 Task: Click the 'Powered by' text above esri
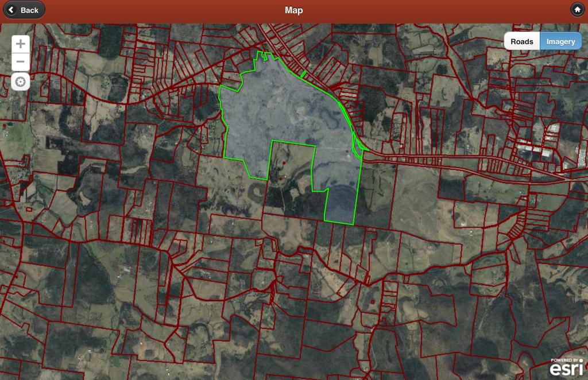(566, 360)
